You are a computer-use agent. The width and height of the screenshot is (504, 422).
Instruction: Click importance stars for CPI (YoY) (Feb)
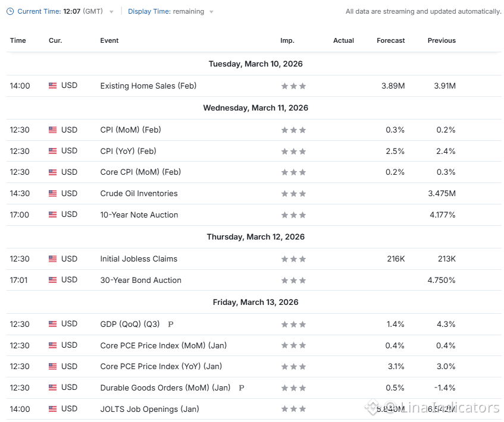click(x=293, y=151)
